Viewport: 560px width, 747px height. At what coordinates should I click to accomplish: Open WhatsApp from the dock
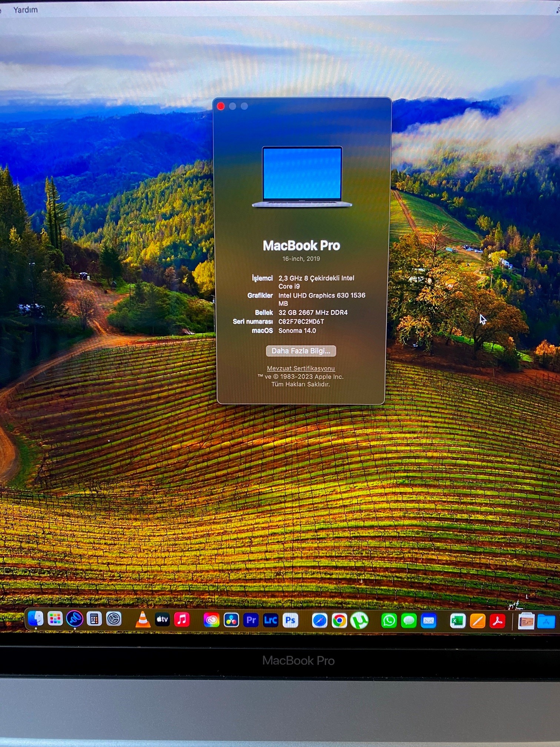point(389,621)
